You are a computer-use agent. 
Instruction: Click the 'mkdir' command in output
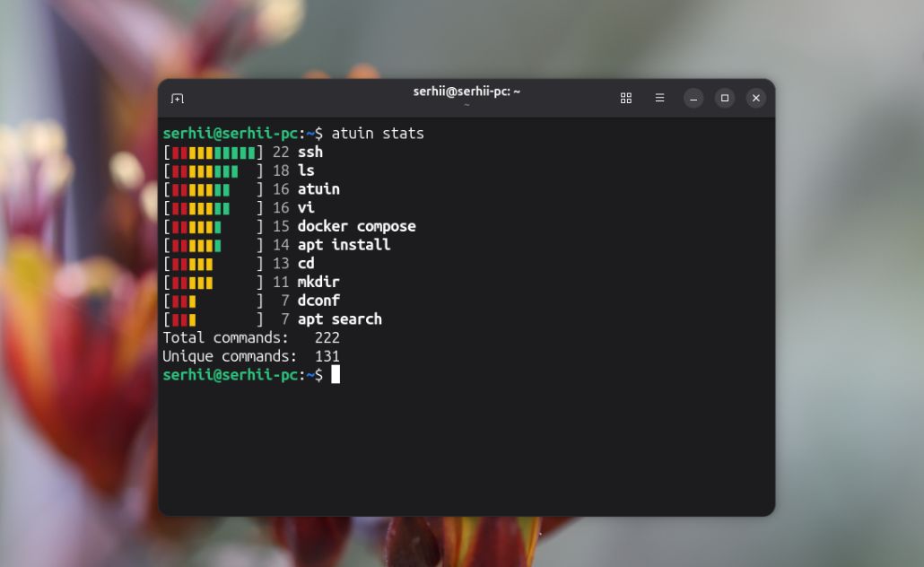click(318, 282)
